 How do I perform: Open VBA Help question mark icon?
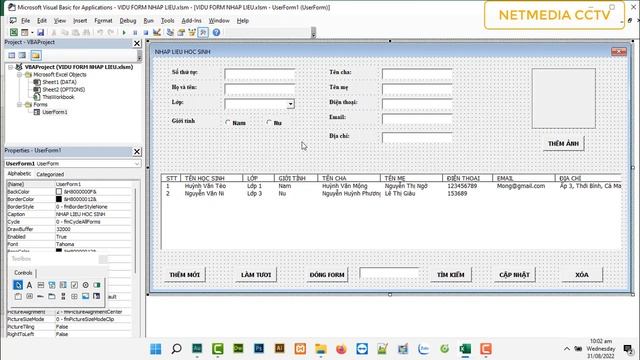216,32
